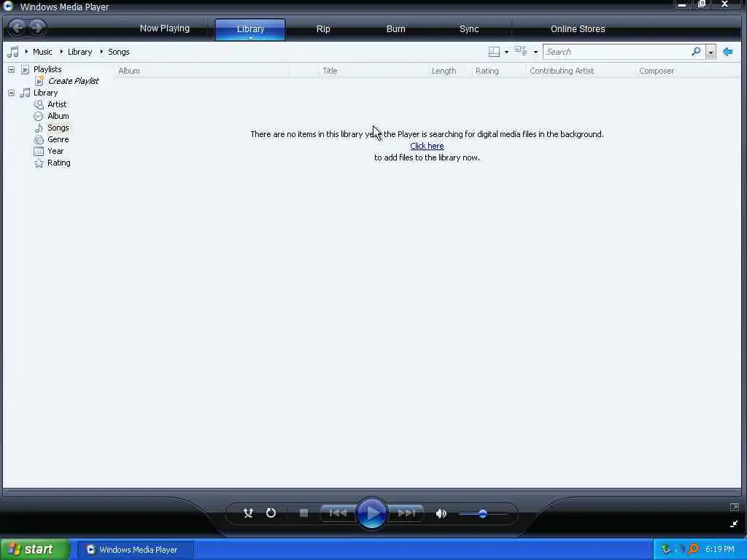The width and height of the screenshot is (747, 560).
Task: Open the Sync tab
Action: pos(469,29)
